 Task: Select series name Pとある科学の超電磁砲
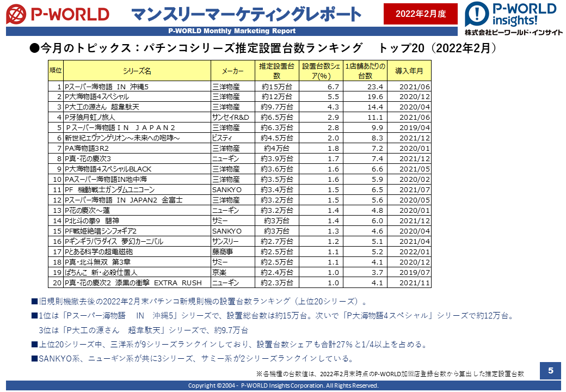tap(99, 252)
